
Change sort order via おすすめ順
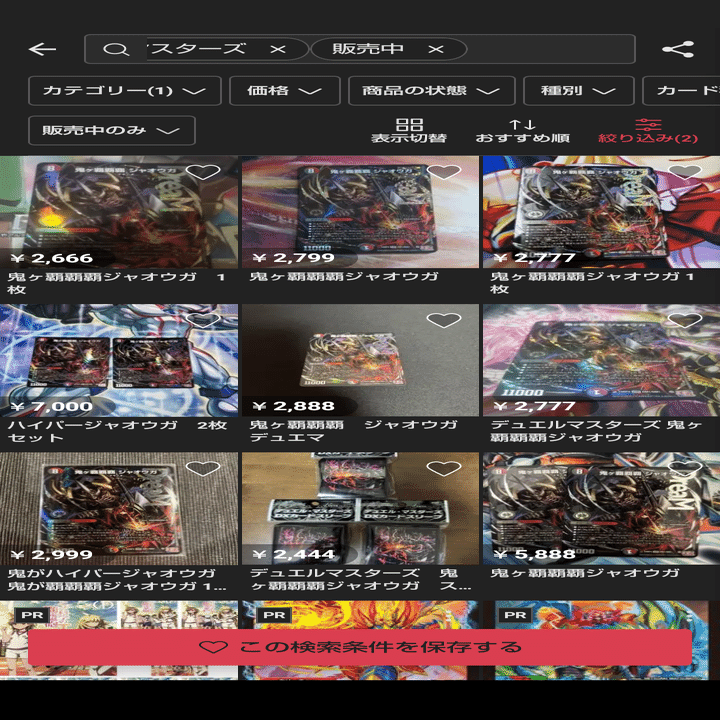coord(523,131)
